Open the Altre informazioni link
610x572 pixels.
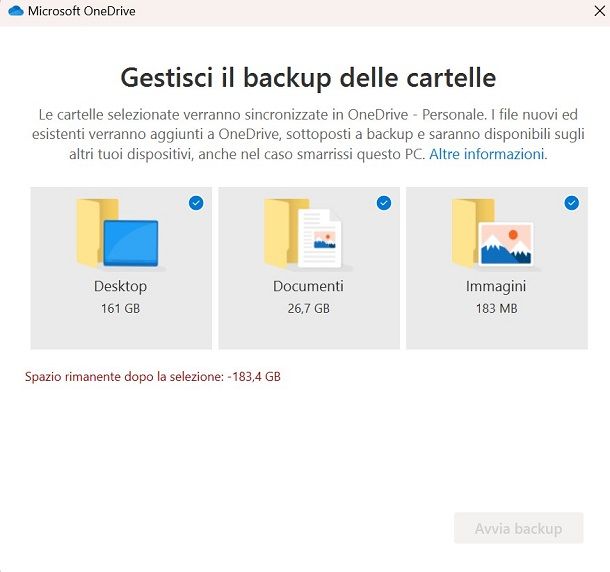487,154
